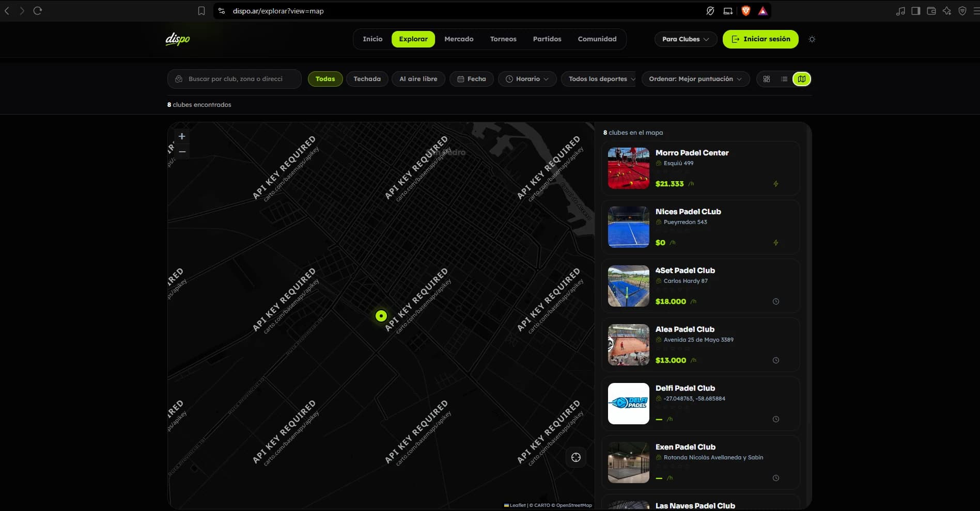Open the Brave shields icon
The width and height of the screenshot is (980, 511).
coord(745,11)
